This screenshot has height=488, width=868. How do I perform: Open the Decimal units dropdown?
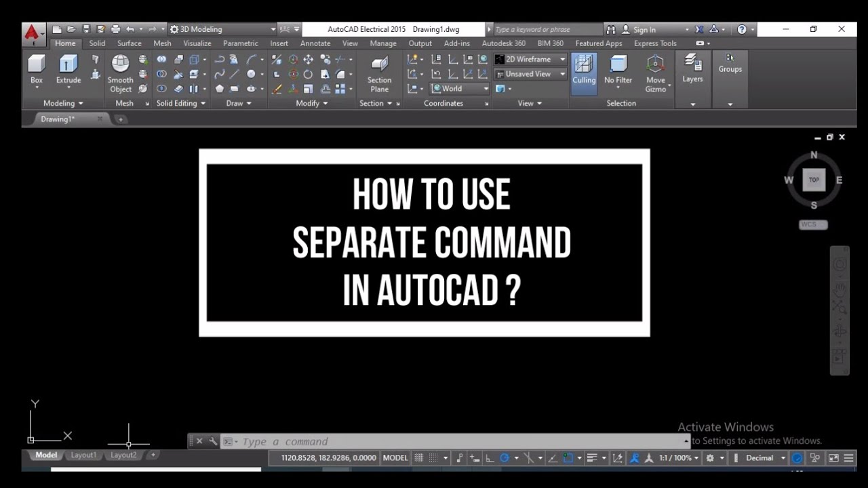765,458
